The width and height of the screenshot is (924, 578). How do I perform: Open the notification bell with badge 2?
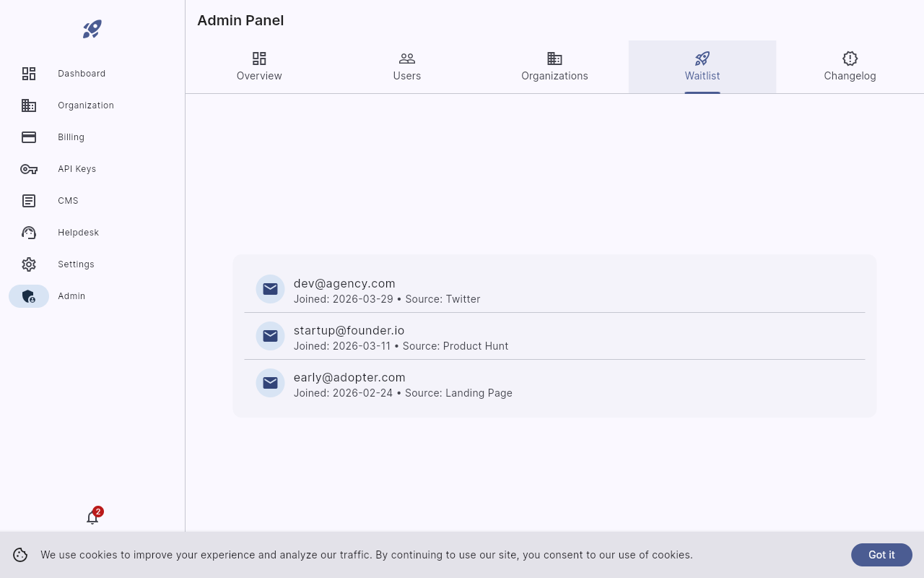coord(92,517)
